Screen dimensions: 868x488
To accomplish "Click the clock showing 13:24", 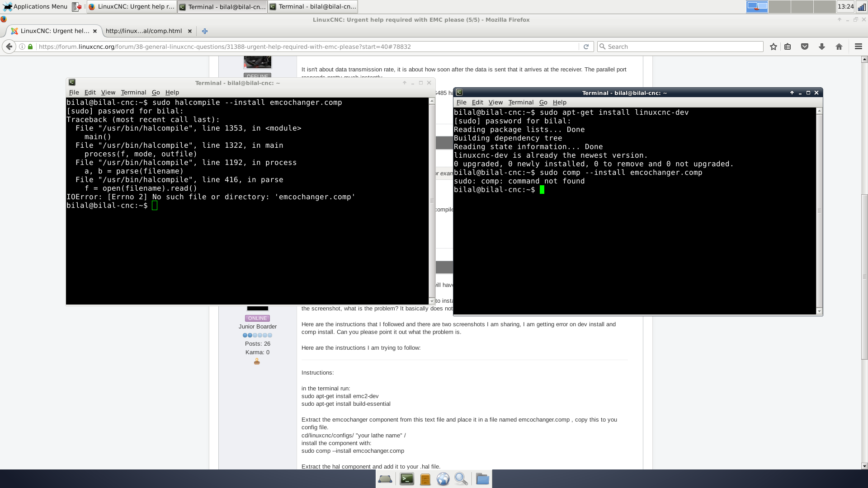I will click(x=845, y=6).
